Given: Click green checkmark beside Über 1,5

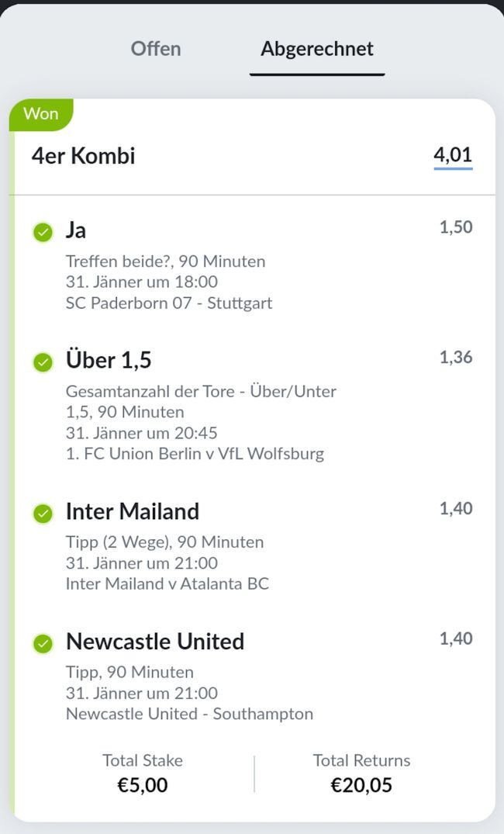Looking at the screenshot, I should click(43, 362).
